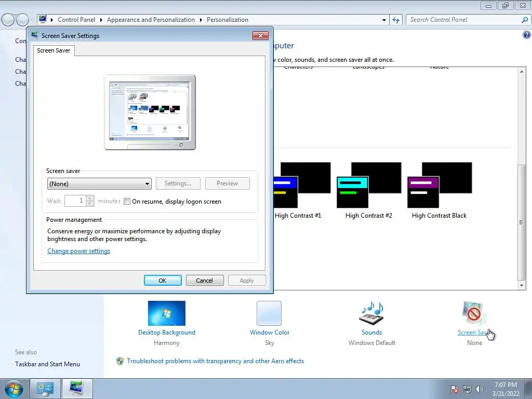Enable On resume, display logon screen
Screen dimensions: 532x399
tap(127, 202)
